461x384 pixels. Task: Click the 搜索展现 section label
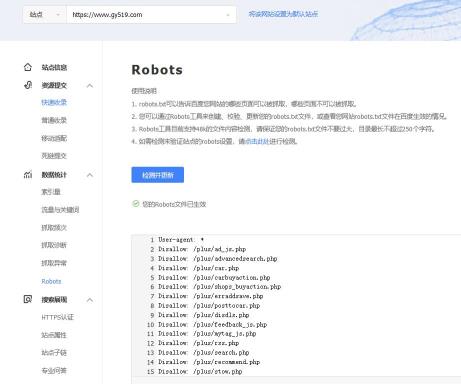(x=54, y=300)
